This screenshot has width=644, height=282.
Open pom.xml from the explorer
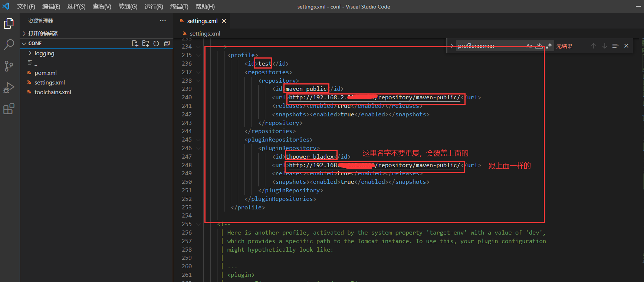pyautogui.click(x=46, y=73)
